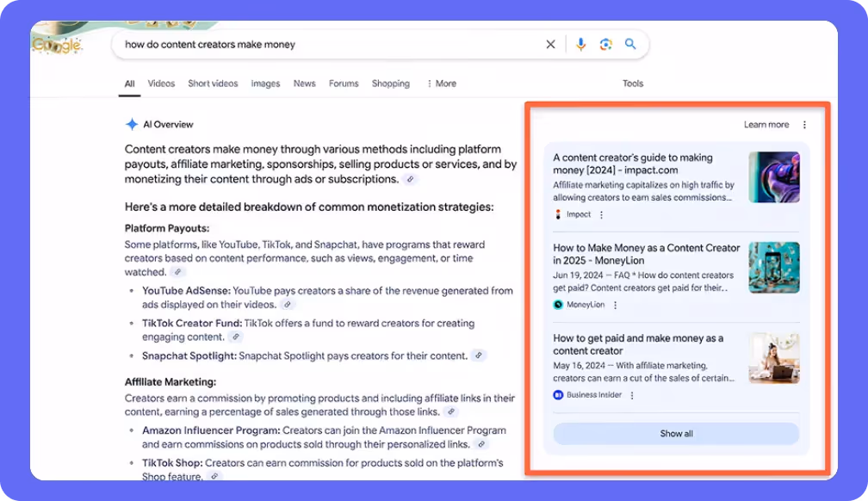Click the Impact favicon icon
The image size is (868, 501).
558,214
